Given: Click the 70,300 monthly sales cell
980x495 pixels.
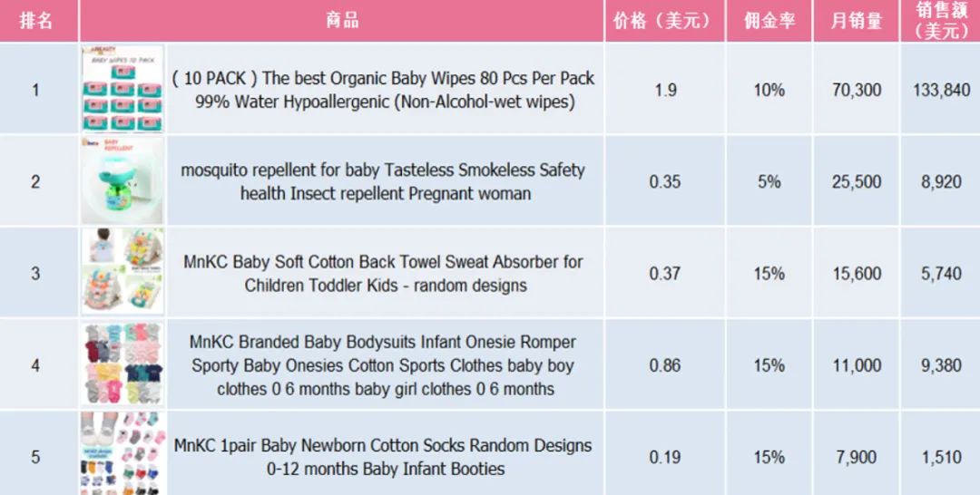Looking at the screenshot, I should point(857,89).
